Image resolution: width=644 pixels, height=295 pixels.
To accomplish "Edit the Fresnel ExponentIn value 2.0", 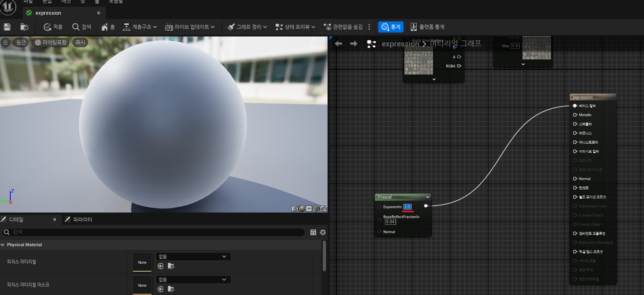I will [x=408, y=207].
